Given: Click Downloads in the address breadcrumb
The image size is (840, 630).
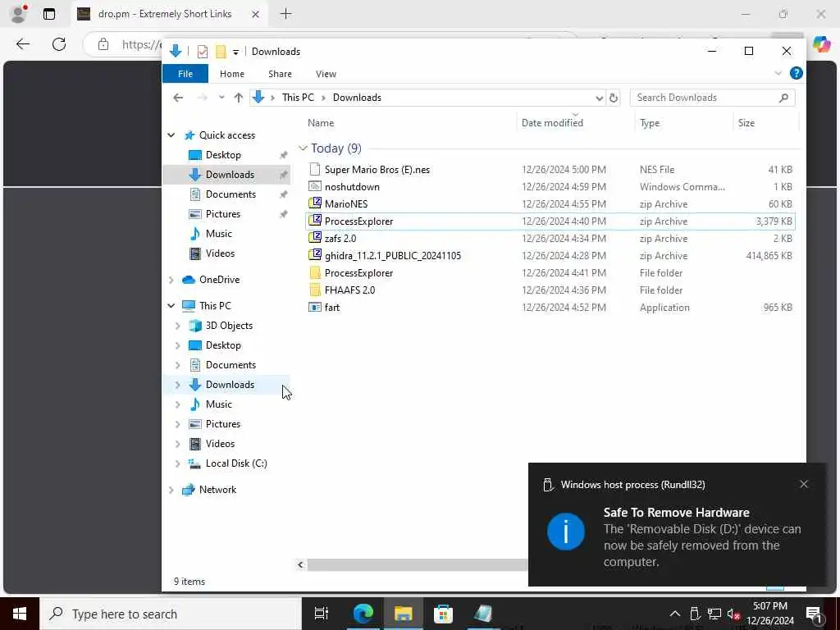Looking at the screenshot, I should pyautogui.click(x=357, y=98).
